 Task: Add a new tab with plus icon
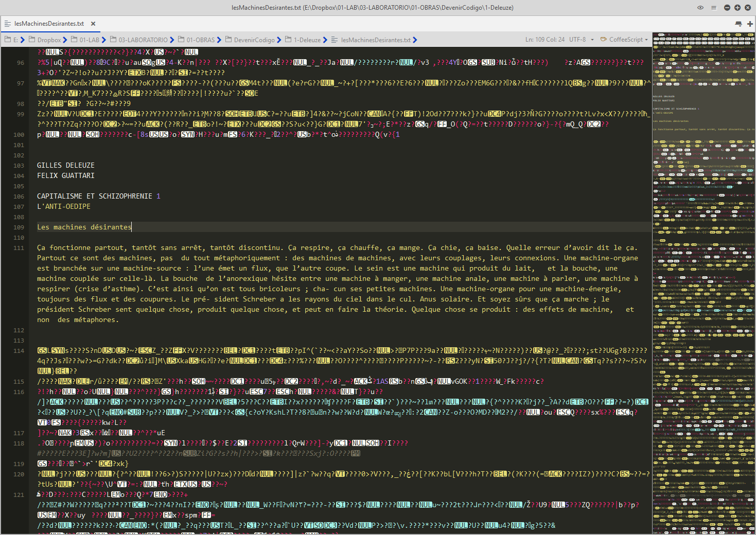[750, 24]
